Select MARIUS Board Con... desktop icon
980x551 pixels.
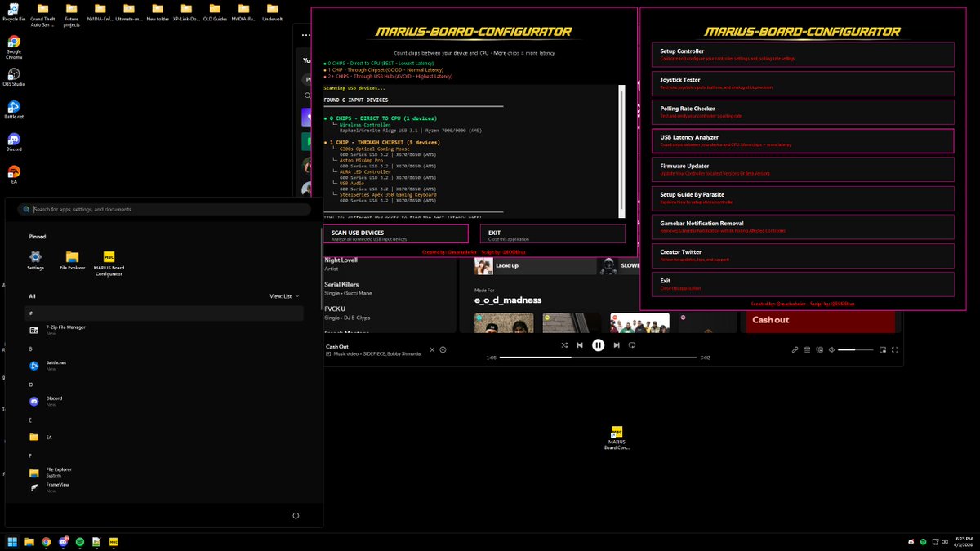617,438
